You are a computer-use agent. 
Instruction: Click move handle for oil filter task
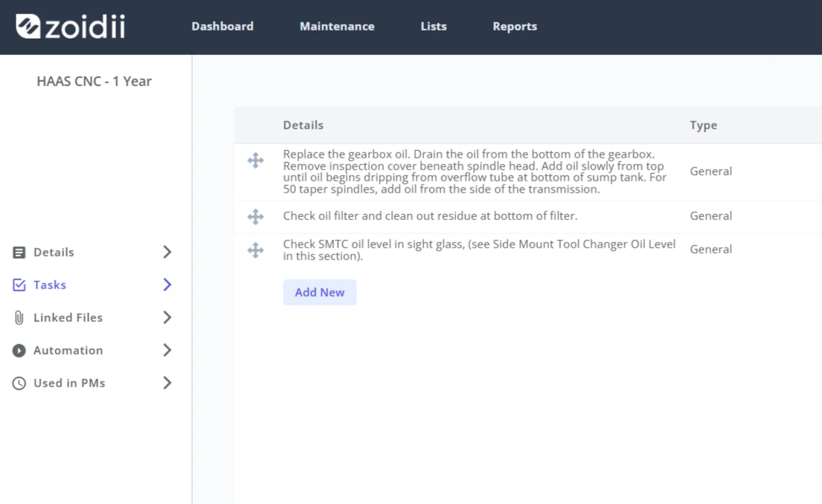[255, 216]
